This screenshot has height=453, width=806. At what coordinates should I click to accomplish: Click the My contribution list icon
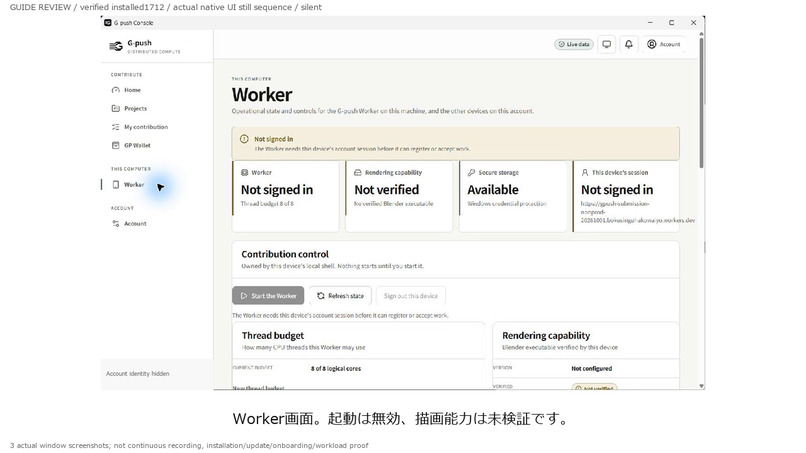(x=116, y=127)
